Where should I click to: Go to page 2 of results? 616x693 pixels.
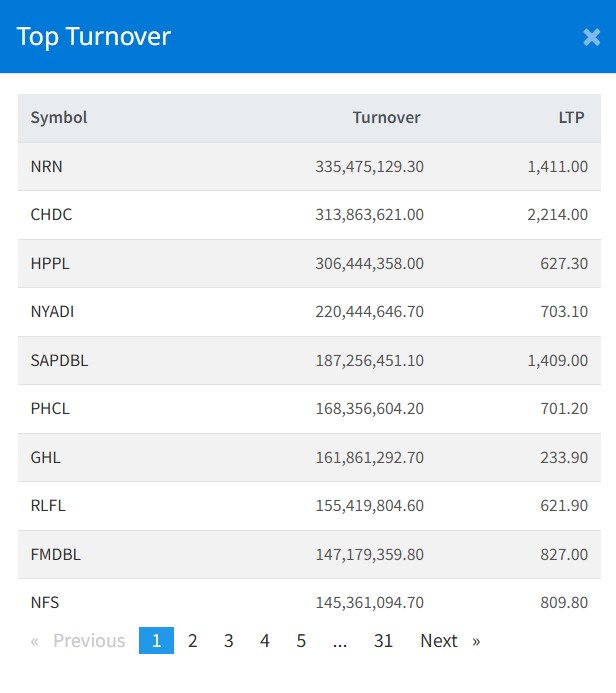click(x=193, y=641)
